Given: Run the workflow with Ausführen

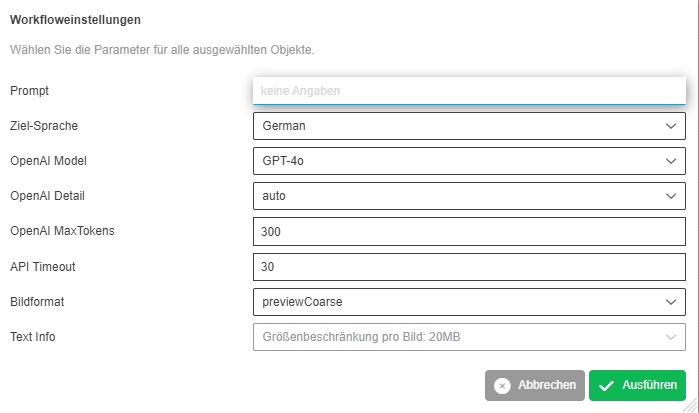Looking at the screenshot, I should click(x=638, y=386).
